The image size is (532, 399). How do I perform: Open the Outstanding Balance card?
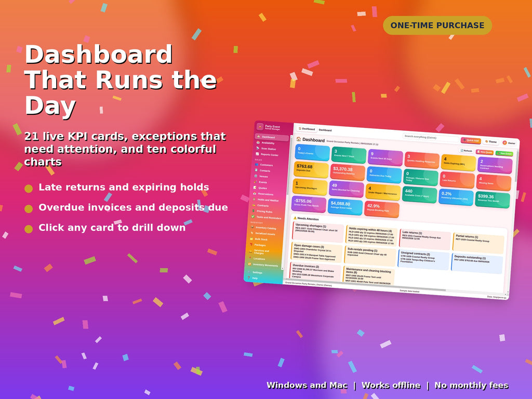[348, 172]
